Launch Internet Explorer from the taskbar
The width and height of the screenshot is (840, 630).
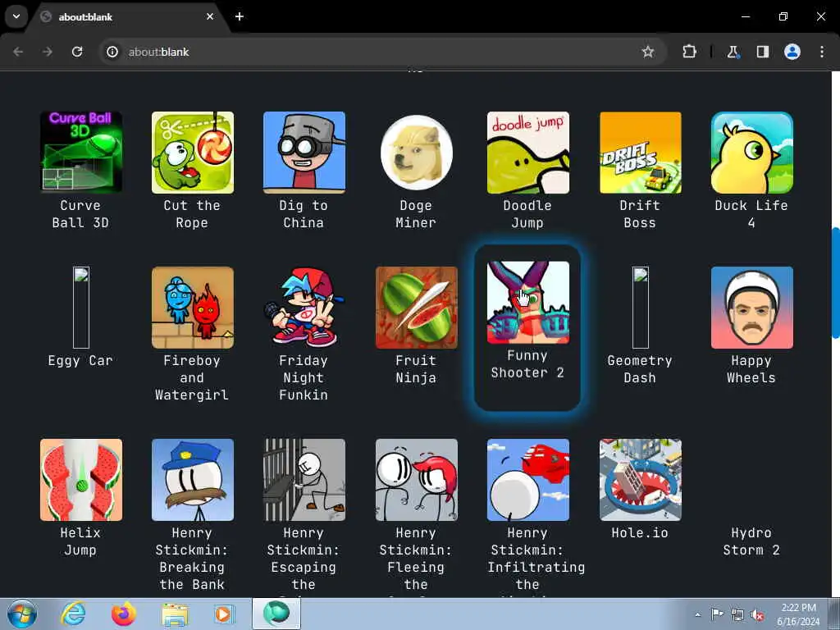coord(72,614)
